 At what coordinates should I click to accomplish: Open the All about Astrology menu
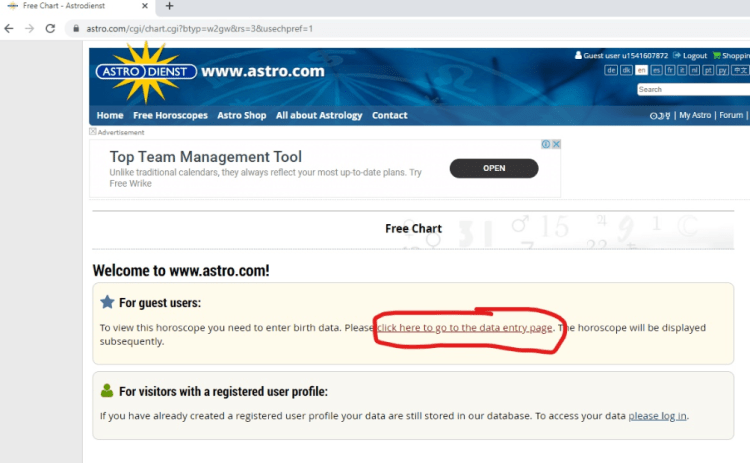click(319, 115)
